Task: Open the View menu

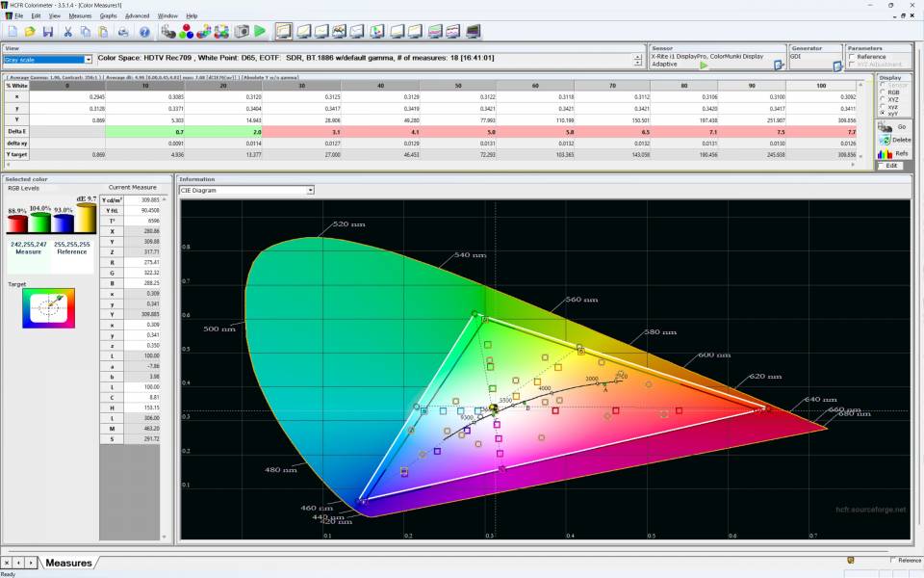Action: (55, 16)
